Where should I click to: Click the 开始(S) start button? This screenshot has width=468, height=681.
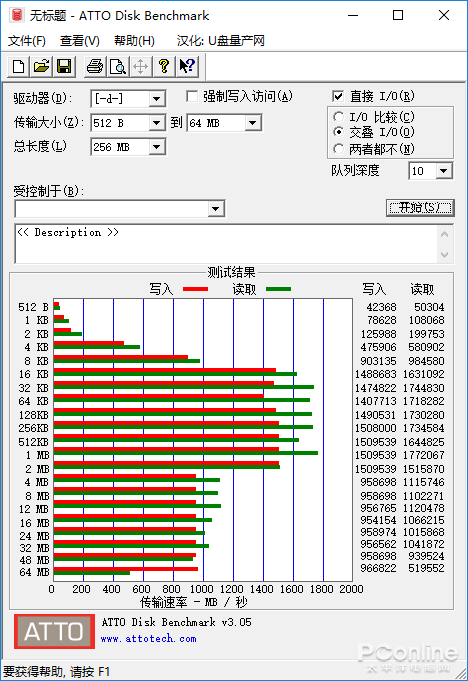pyautogui.click(x=420, y=208)
